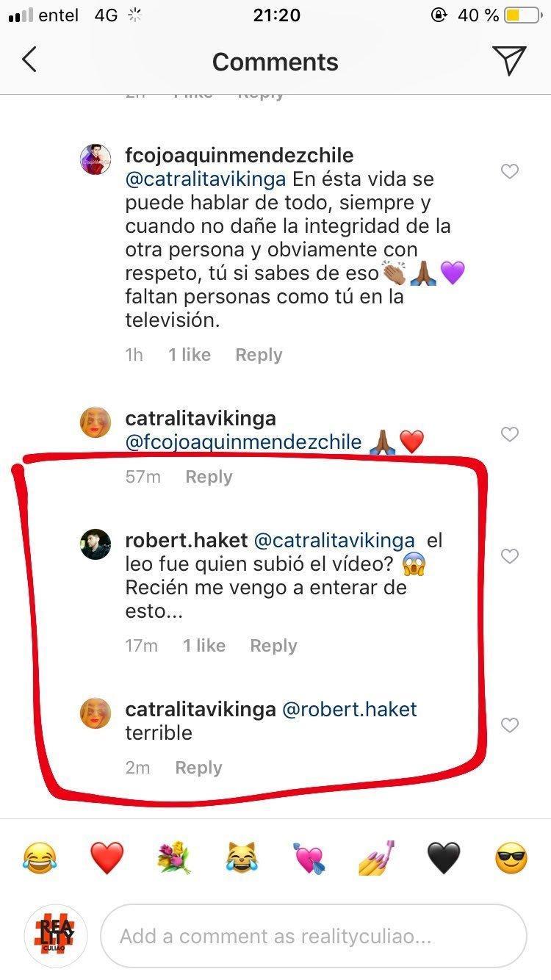Screen dimensions: 551x980
Task: Open direct share paper plane icon
Action: click(x=509, y=60)
